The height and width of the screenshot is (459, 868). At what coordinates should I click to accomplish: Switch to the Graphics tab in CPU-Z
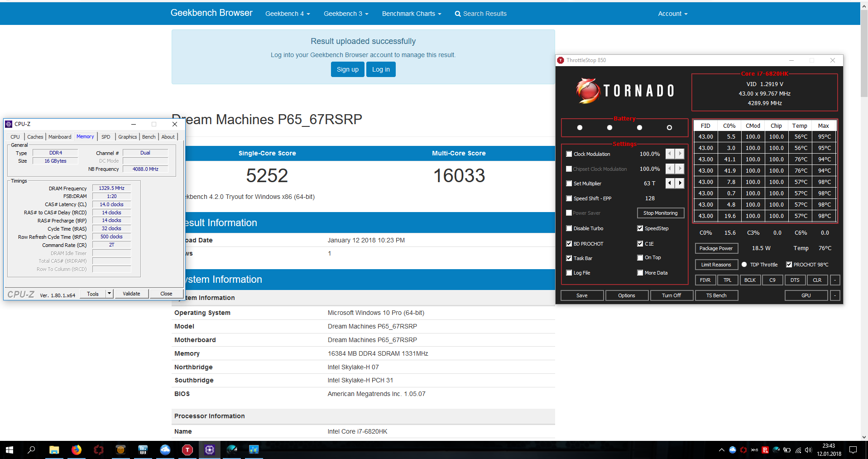coord(128,137)
